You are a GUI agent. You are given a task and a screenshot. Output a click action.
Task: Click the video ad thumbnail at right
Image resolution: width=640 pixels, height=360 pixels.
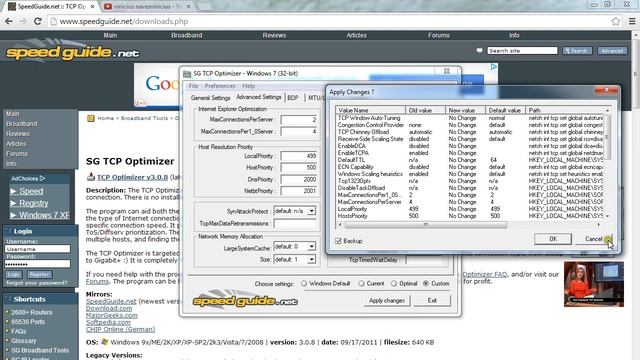pos(594,284)
